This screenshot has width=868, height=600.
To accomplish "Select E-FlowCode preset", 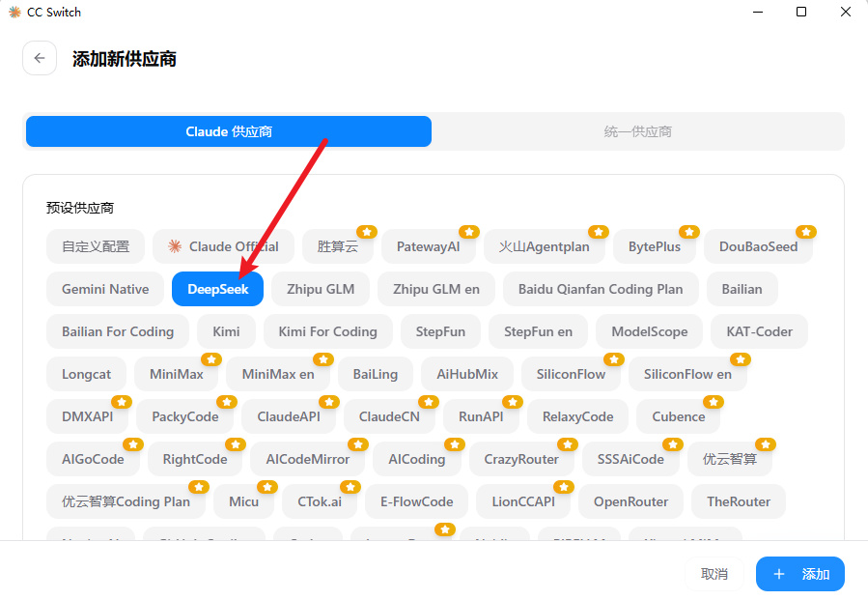I will (417, 502).
